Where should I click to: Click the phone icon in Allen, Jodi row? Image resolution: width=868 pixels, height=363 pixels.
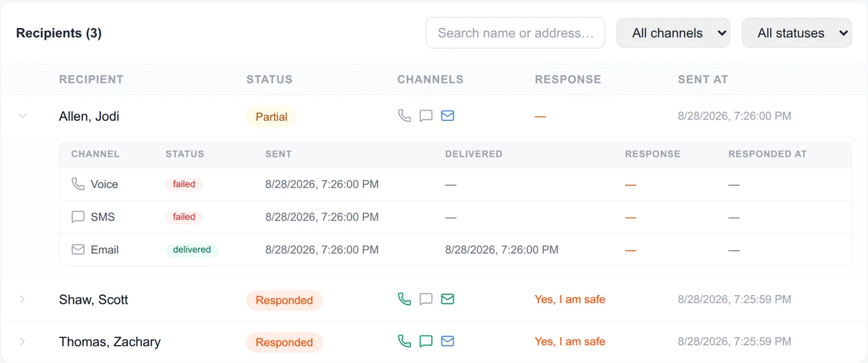click(x=404, y=116)
